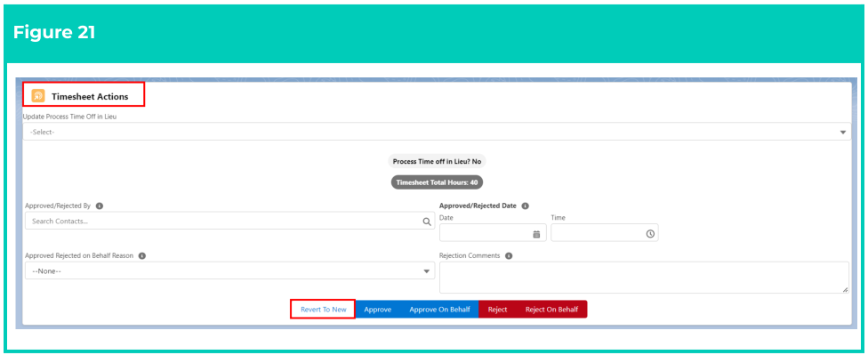Click the Reject button
This screenshot has height=355, width=868.
[498, 309]
